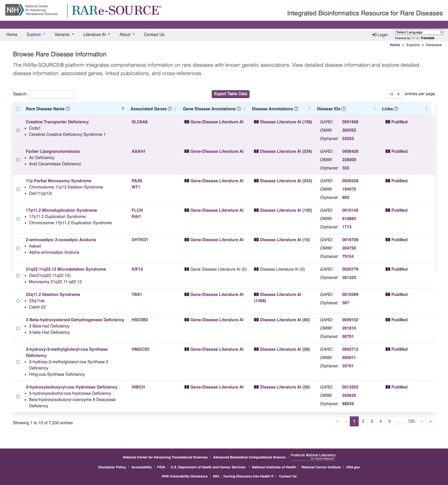Open the Select Language dropdown
448x485 pixels.
coord(419,32)
